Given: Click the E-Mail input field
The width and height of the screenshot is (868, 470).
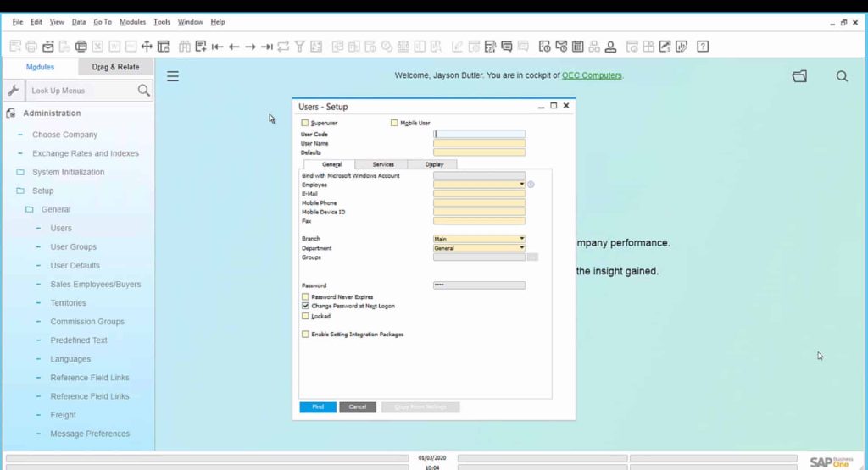Looking at the screenshot, I should 480,194.
